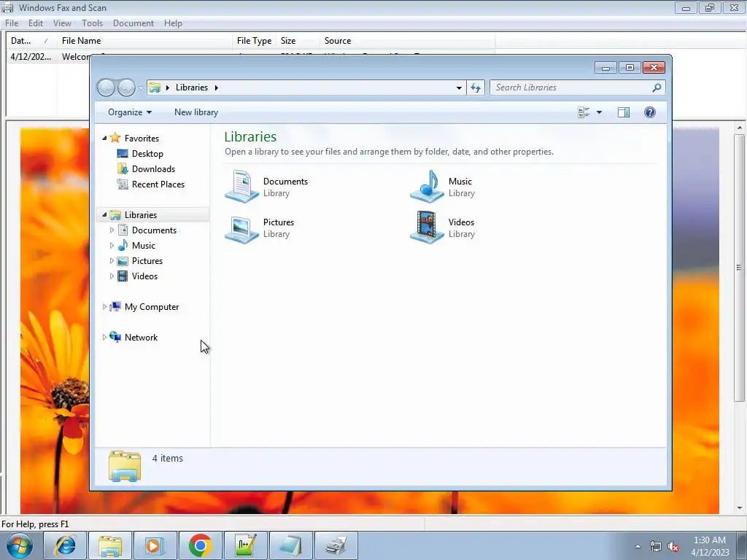The height and width of the screenshot is (560, 747).
Task: Expand the Documents tree node
Action: pos(112,230)
